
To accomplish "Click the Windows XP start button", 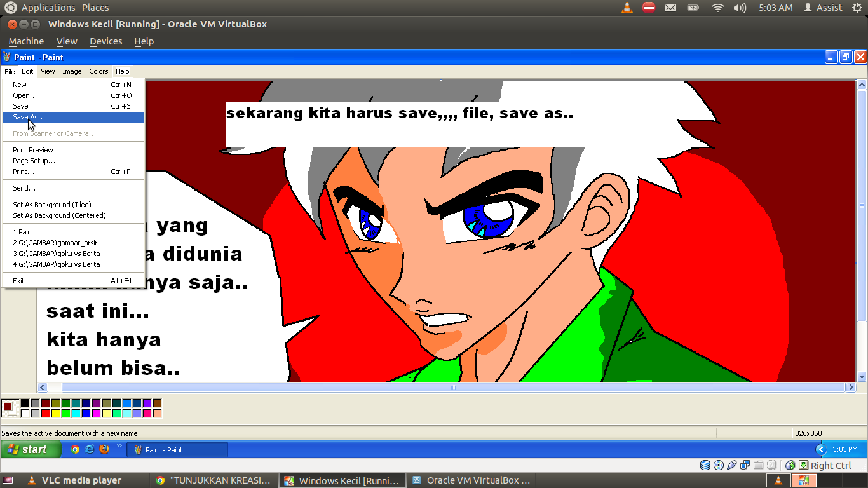I will (x=31, y=449).
